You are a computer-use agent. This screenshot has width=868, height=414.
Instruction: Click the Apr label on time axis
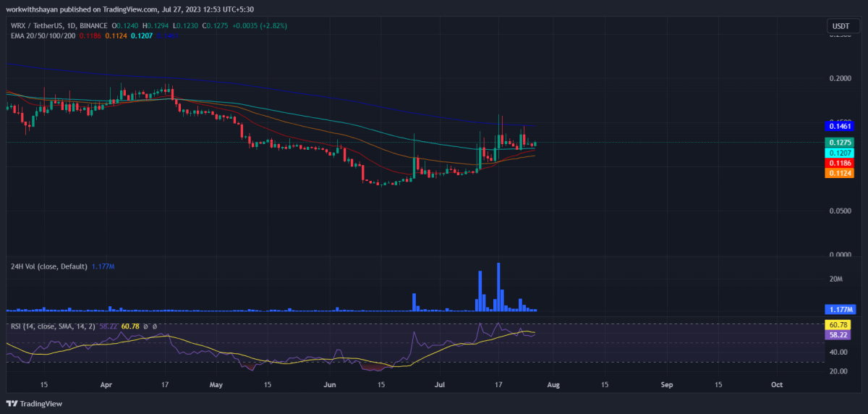click(x=106, y=385)
